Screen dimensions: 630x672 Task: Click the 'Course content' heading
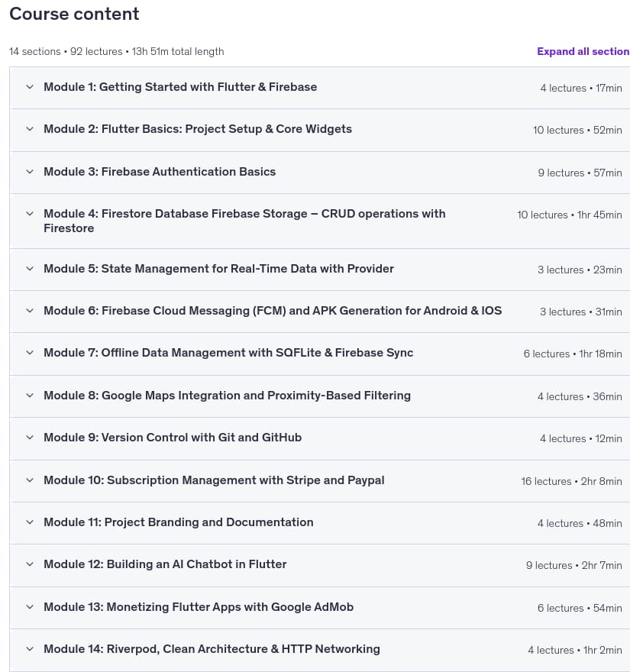click(74, 15)
